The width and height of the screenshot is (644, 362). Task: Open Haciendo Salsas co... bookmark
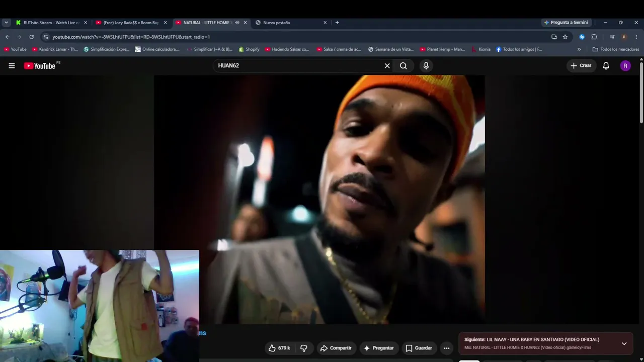click(x=287, y=49)
